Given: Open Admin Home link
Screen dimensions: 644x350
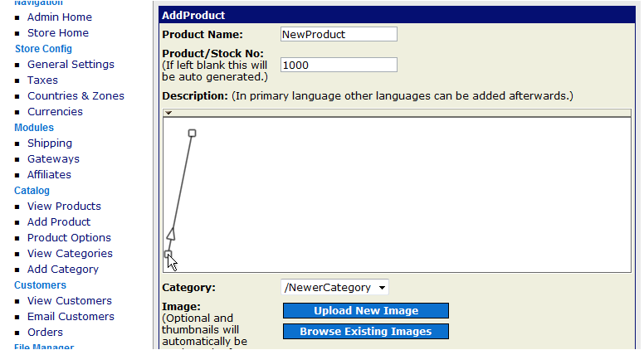Looking at the screenshot, I should point(60,17).
